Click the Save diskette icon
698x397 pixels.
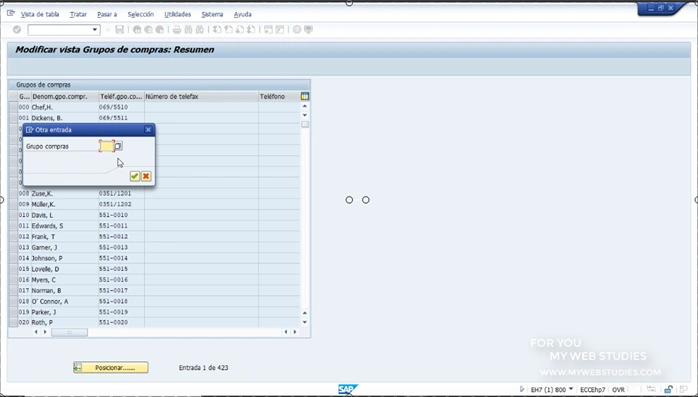click(x=119, y=30)
